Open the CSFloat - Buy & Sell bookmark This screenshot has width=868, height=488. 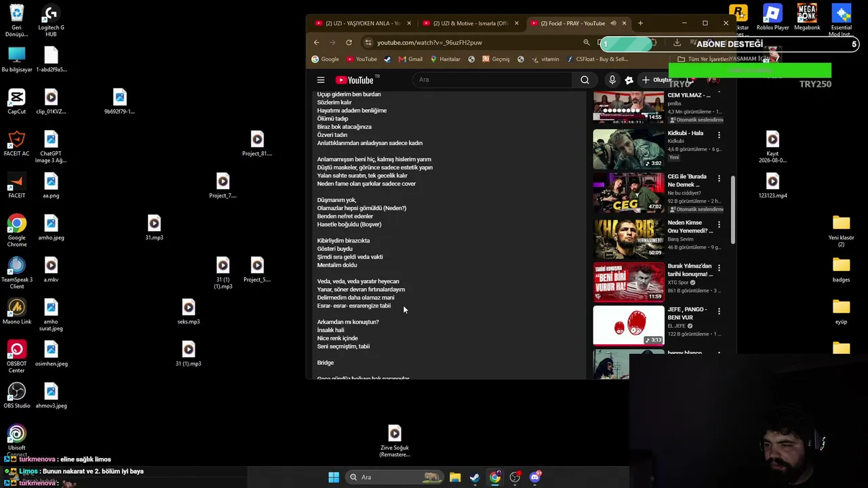tap(597, 59)
